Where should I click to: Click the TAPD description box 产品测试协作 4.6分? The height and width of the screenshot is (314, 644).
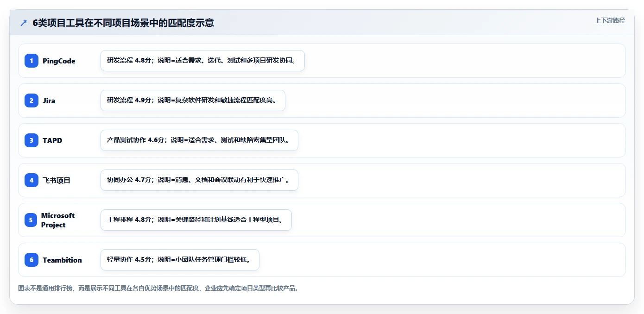199,140
